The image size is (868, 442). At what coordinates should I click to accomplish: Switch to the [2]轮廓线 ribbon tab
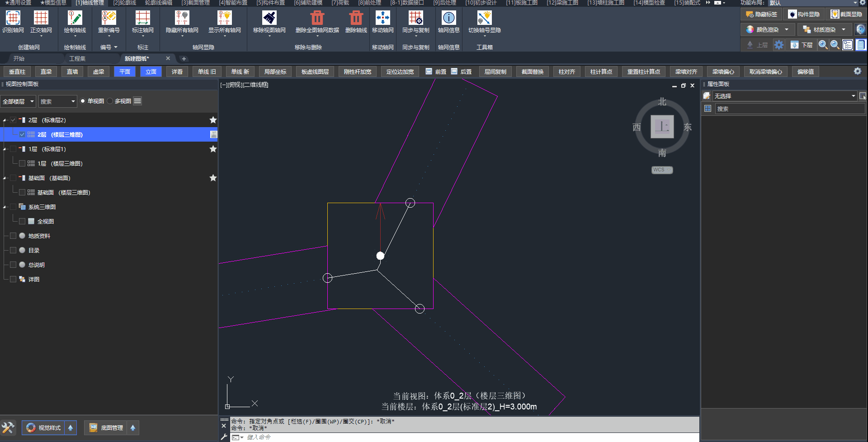point(124,3)
